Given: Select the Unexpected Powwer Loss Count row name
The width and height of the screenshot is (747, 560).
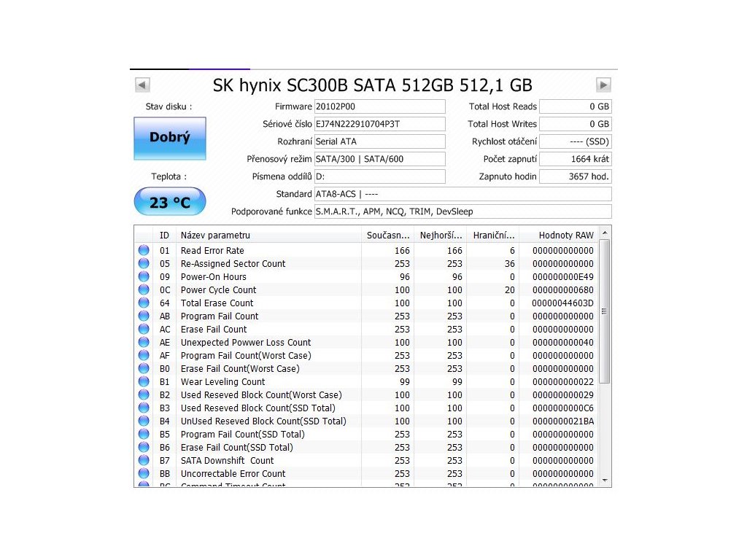Looking at the screenshot, I should click(246, 343).
